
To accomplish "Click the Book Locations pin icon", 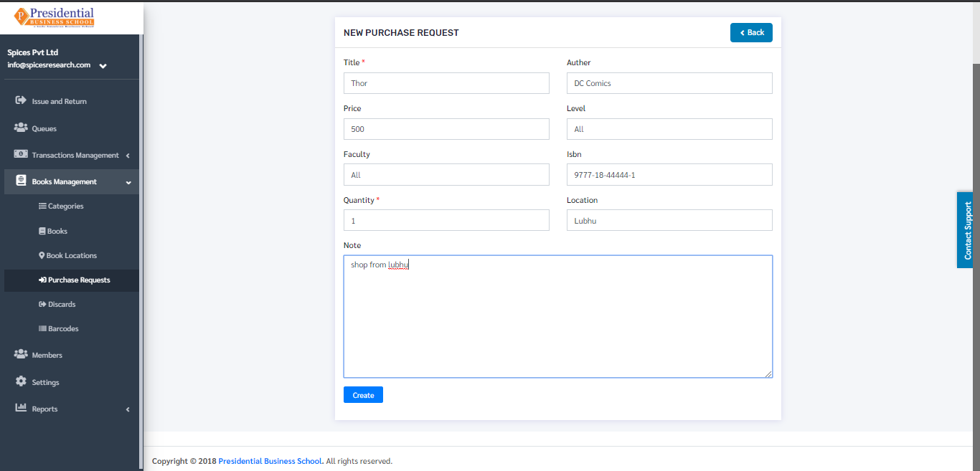I will click(x=42, y=255).
